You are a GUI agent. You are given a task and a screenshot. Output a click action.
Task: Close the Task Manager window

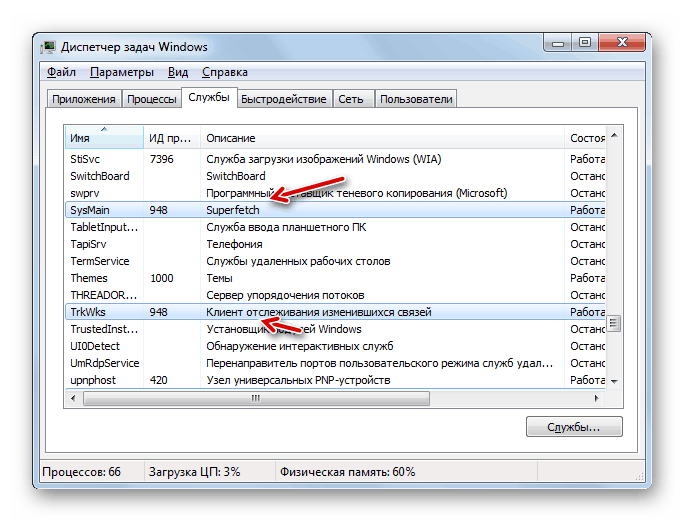click(x=622, y=42)
